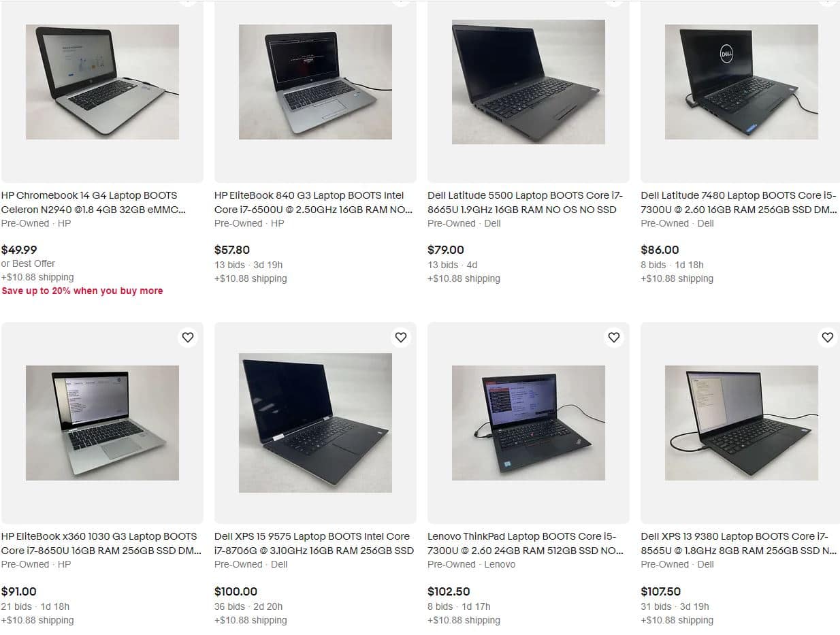840x635 pixels.
Task: Click Dell Latitude 7480 laptop thumbnail
Action: (x=741, y=82)
